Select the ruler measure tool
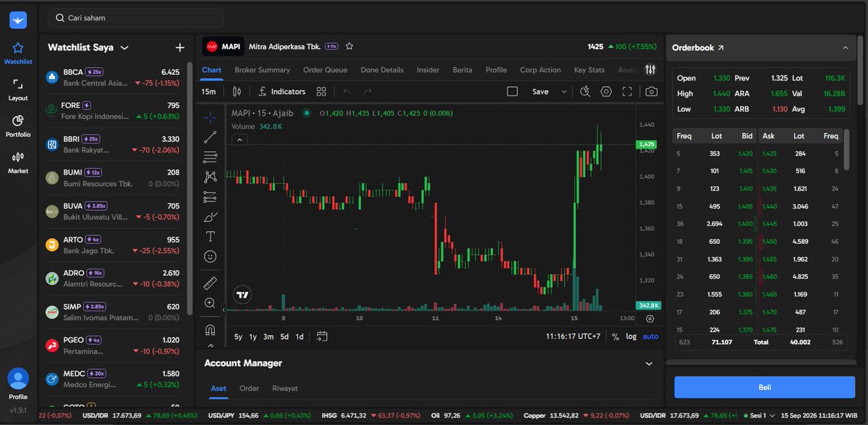Image resolution: width=868 pixels, height=425 pixels. click(210, 282)
